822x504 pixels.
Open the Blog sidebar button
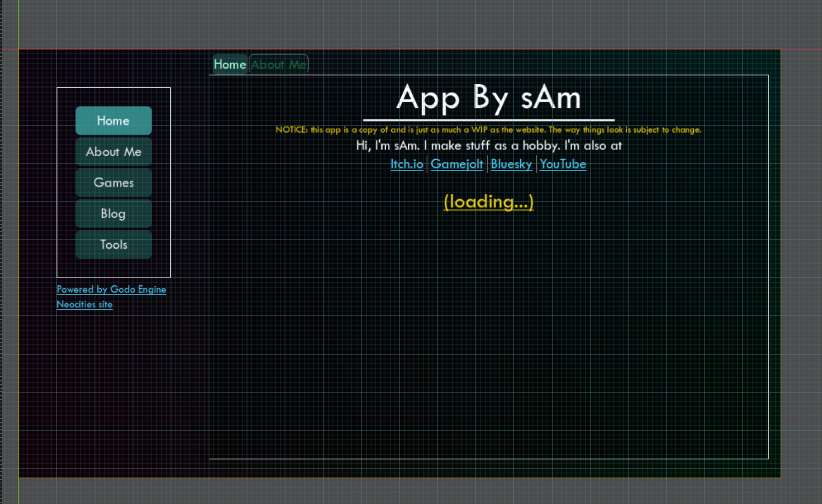click(113, 214)
